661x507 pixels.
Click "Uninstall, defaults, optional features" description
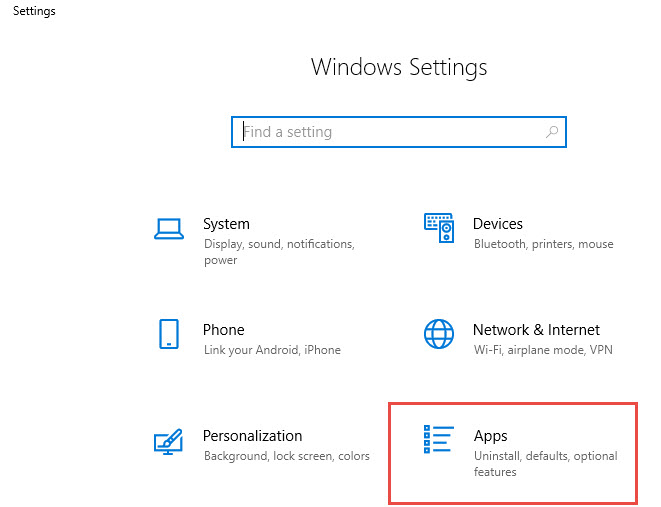545,464
